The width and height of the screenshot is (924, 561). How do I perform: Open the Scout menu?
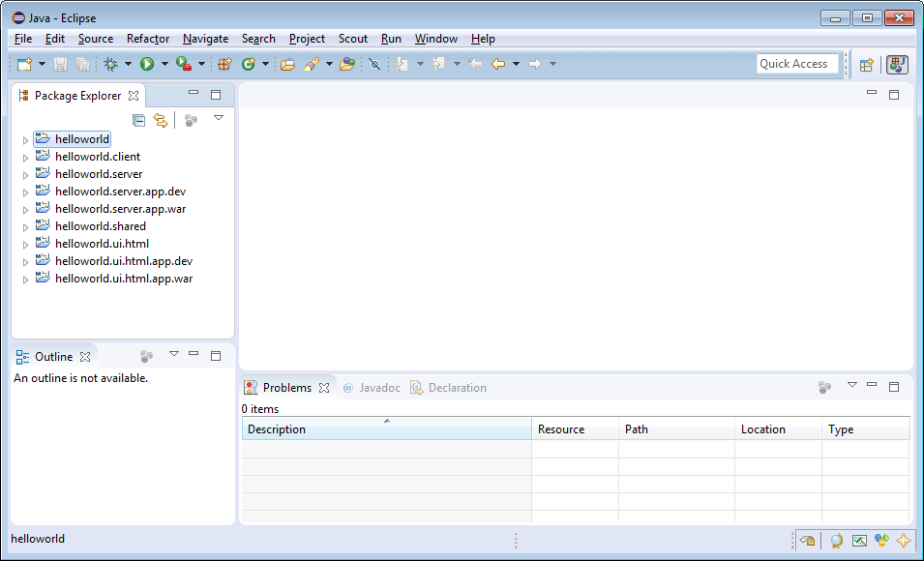coord(353,39)
